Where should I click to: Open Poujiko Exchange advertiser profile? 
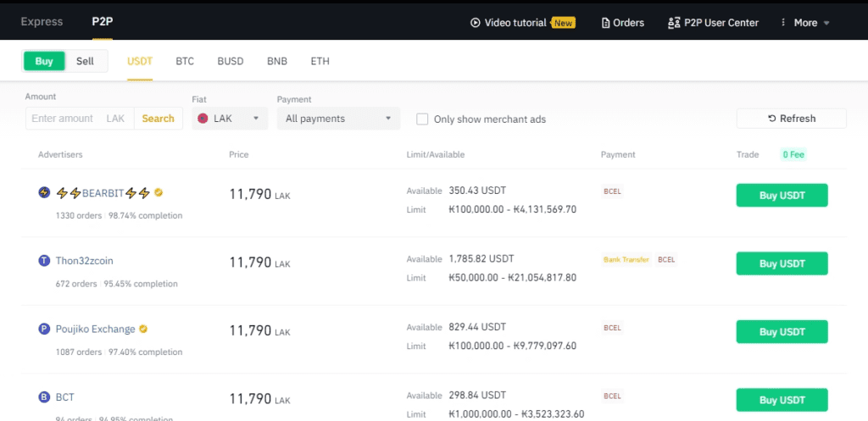tap(95, 330)
